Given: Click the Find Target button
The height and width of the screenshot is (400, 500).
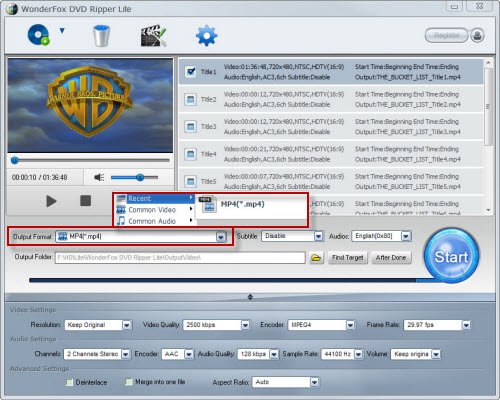Looking at the screenshot, I should click(x=348, y=258).
